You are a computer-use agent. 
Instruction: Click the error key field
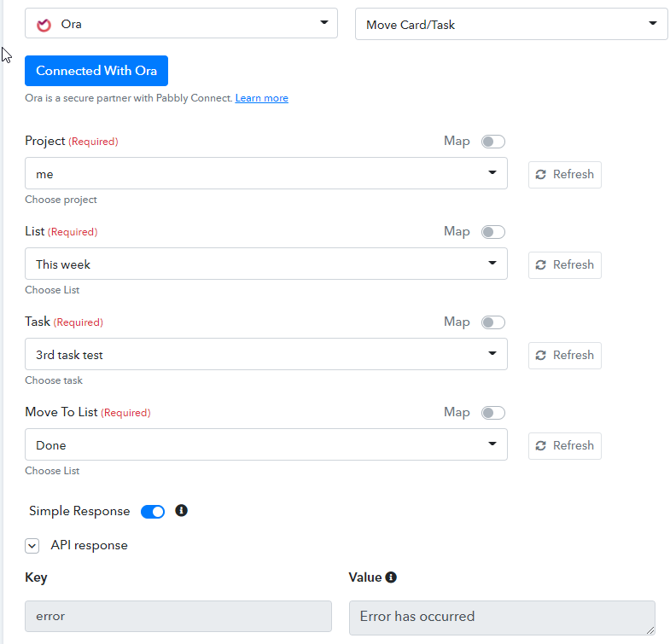click(x=178, y=616)
